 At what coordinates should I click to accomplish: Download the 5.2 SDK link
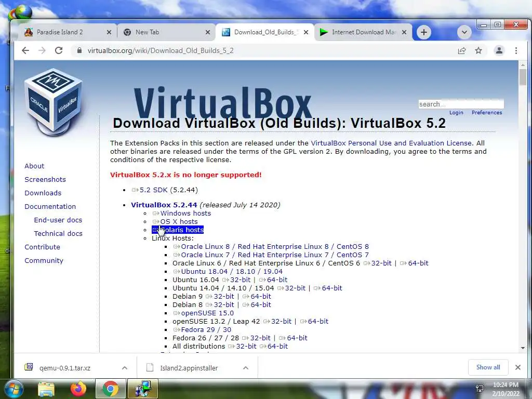pos(150,190)
